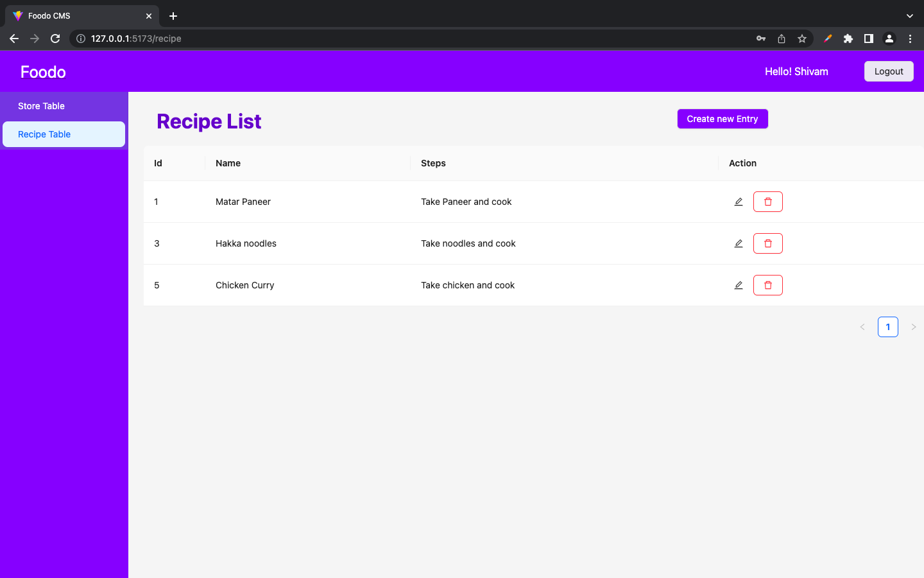This screenshot has height=578, width=924.
Task: Go to previous page of recipes
Action: pos(862,327)
